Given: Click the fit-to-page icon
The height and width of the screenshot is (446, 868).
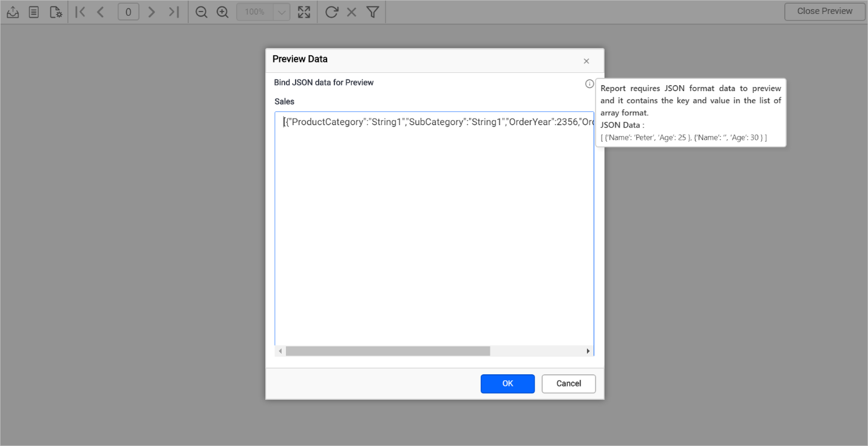Looking at the screenshot, I should tap(304, 12).
